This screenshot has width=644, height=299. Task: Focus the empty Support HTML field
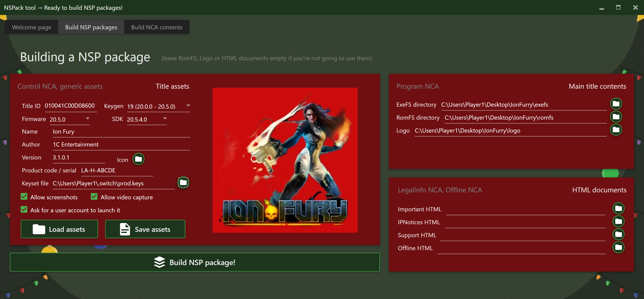pos(522,236)
